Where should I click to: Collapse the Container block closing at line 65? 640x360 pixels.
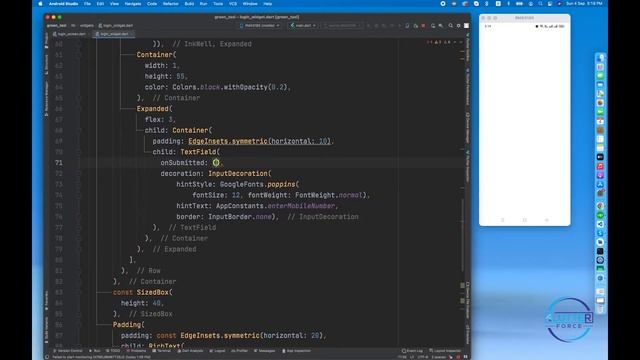(x=80, y=98)
